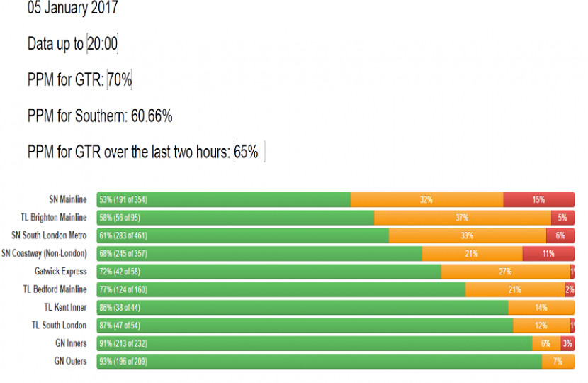Click GN Outers orange 7% segment

(558, 362)
